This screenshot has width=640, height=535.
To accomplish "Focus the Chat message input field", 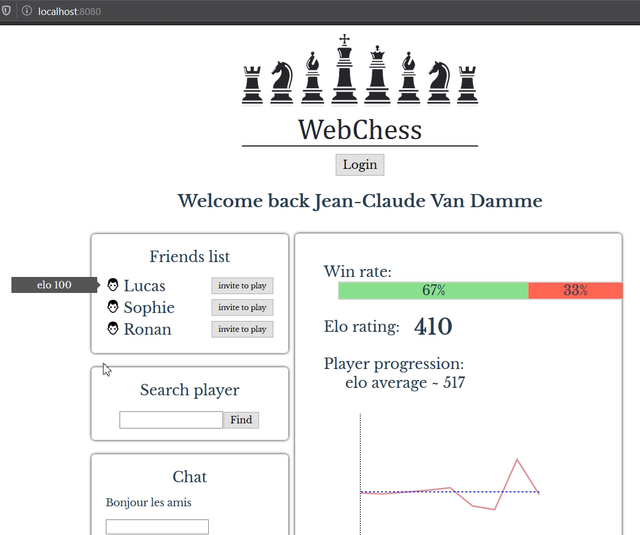I will [157, 527].
